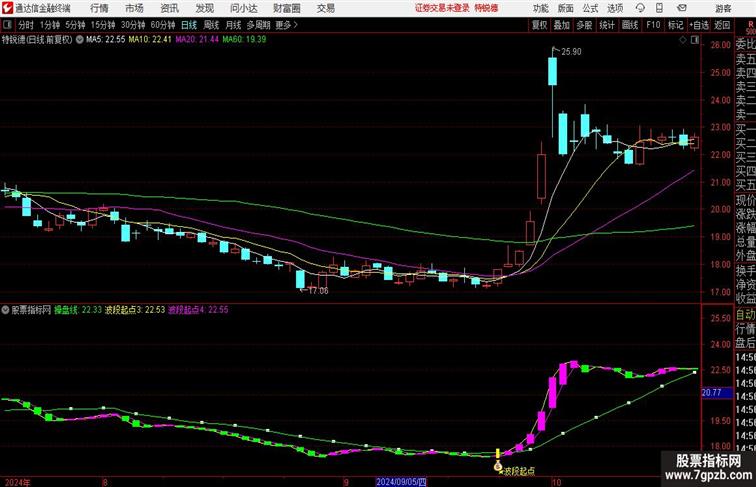Open the 多周期 view

pyautogui.click(x=258, y=25)
